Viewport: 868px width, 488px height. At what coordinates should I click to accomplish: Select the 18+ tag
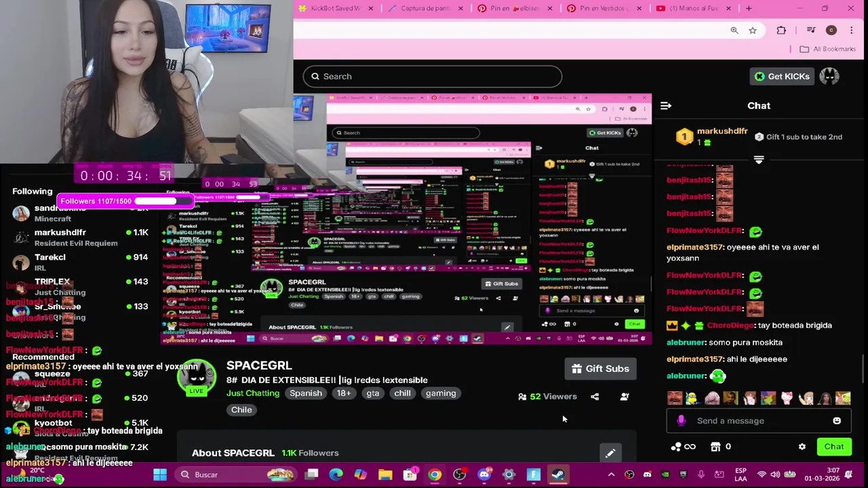point(344,393)
